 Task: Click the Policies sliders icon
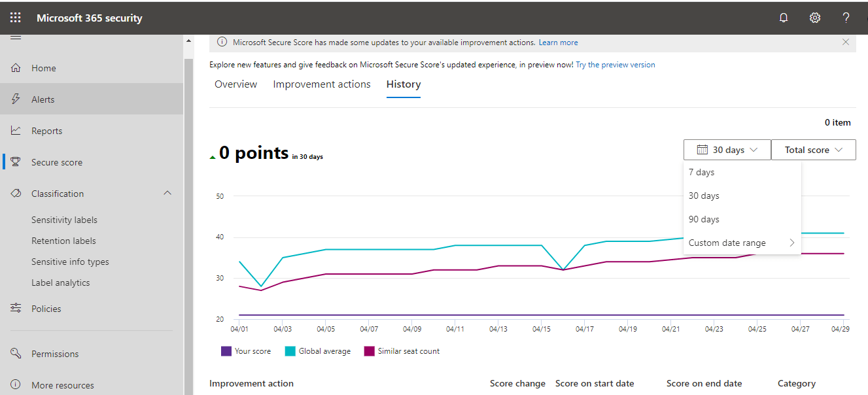pyautogui.click(x=16, y=308)
